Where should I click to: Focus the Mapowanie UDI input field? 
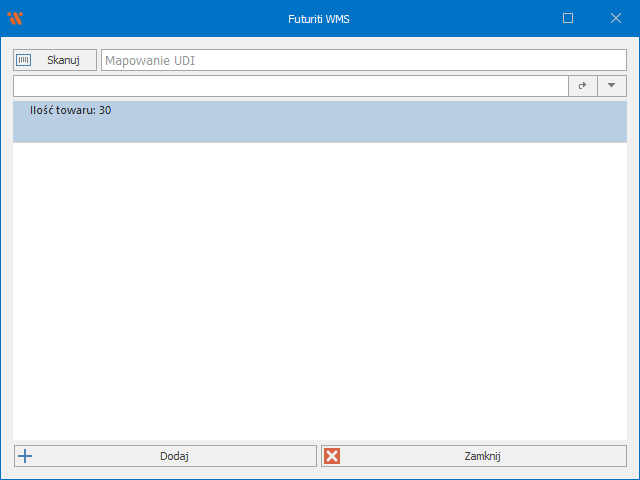362,60
